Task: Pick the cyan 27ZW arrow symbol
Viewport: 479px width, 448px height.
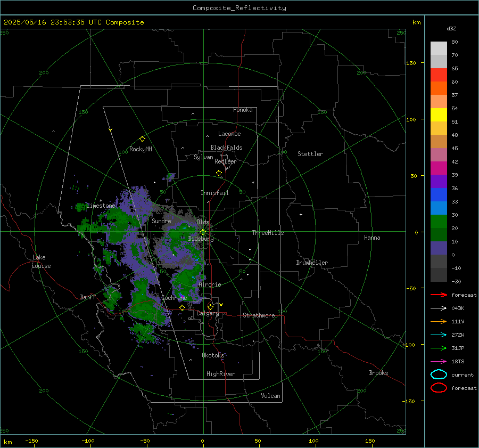Action: 439,335
